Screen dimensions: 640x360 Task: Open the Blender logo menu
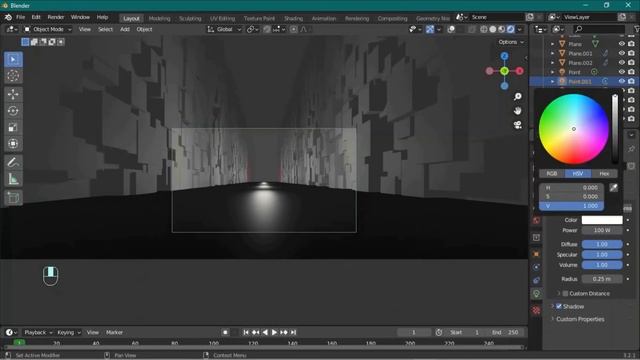click(8, 18)
